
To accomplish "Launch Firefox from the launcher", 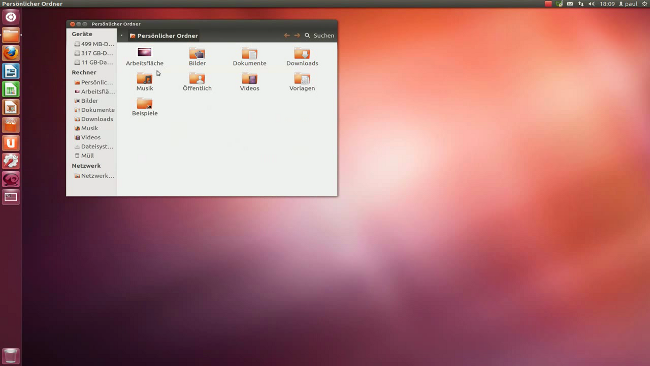I will 11,53.
